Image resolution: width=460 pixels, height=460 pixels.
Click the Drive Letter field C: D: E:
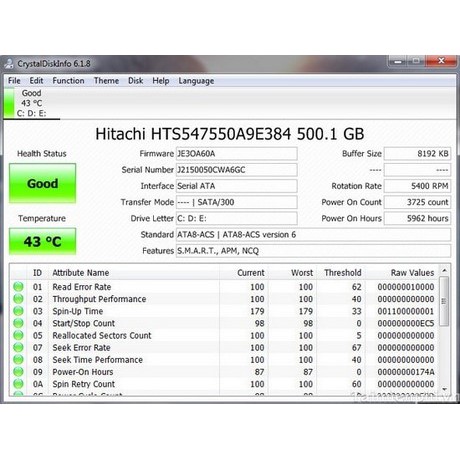[237, 219]
